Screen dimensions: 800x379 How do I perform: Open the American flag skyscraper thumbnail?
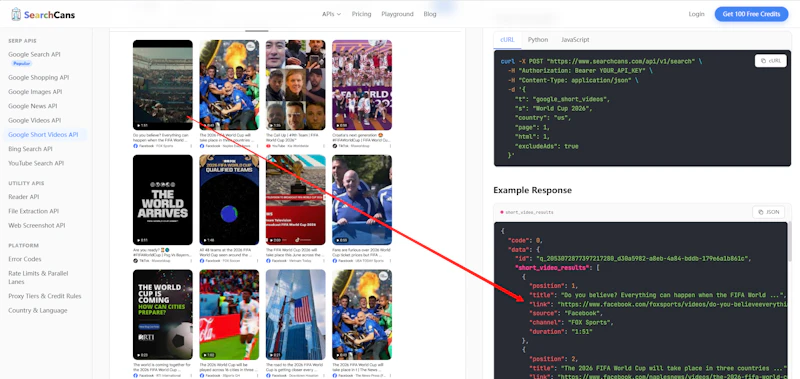tap(295, 314)
